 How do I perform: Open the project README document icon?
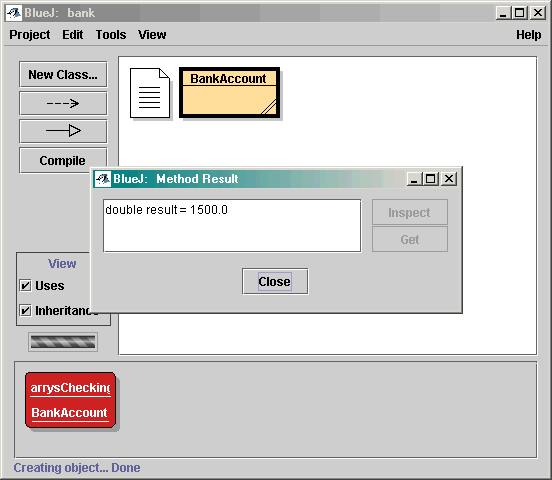coord(150,93)
